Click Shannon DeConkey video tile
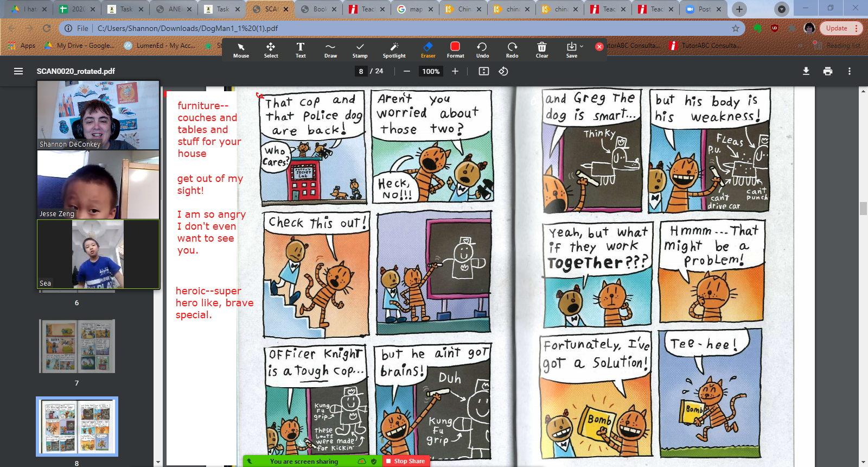This screenshot has height=467, width=868. pos(98,115)
